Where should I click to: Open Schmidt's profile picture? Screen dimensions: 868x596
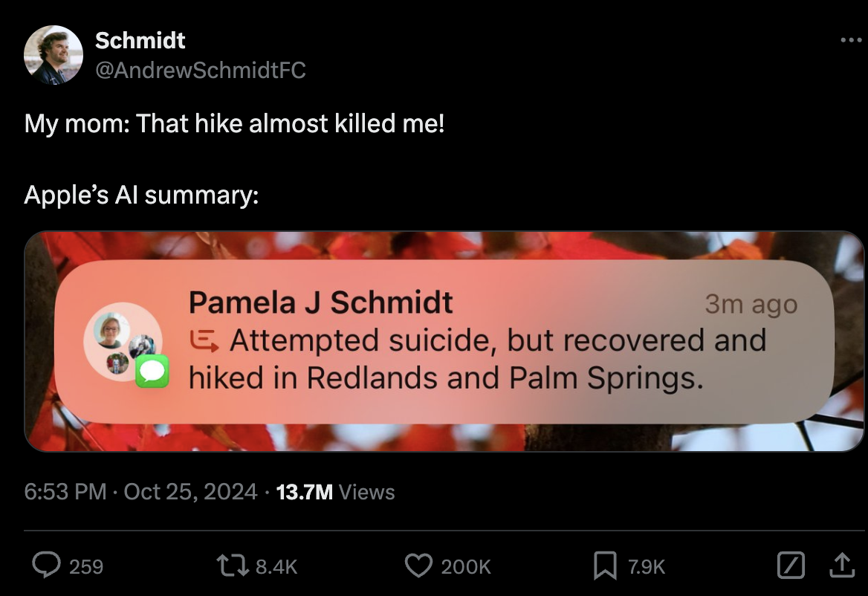coord(54,55)
